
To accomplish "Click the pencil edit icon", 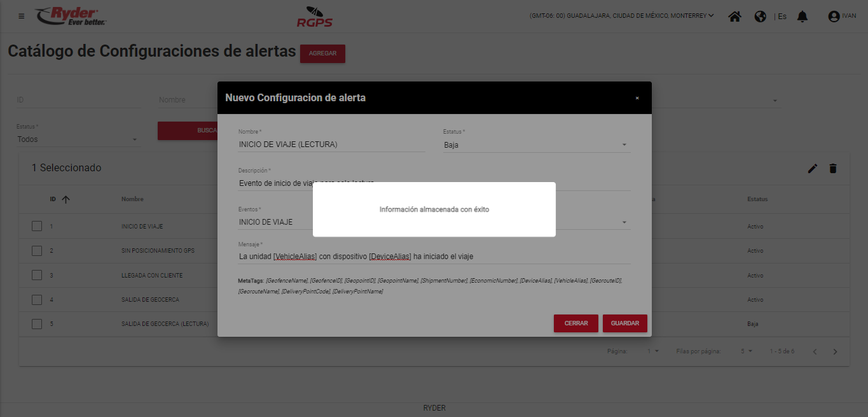I will (x=812, y=168).
